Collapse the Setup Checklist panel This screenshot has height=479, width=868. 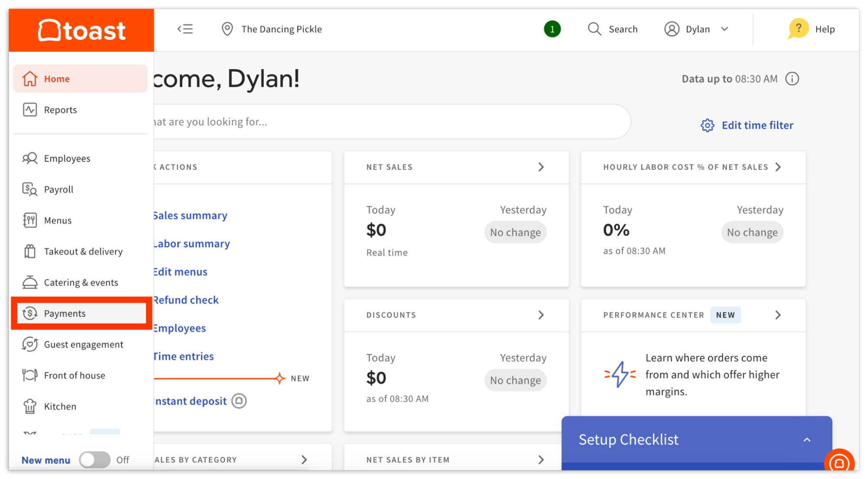click(x=806, y=439)
